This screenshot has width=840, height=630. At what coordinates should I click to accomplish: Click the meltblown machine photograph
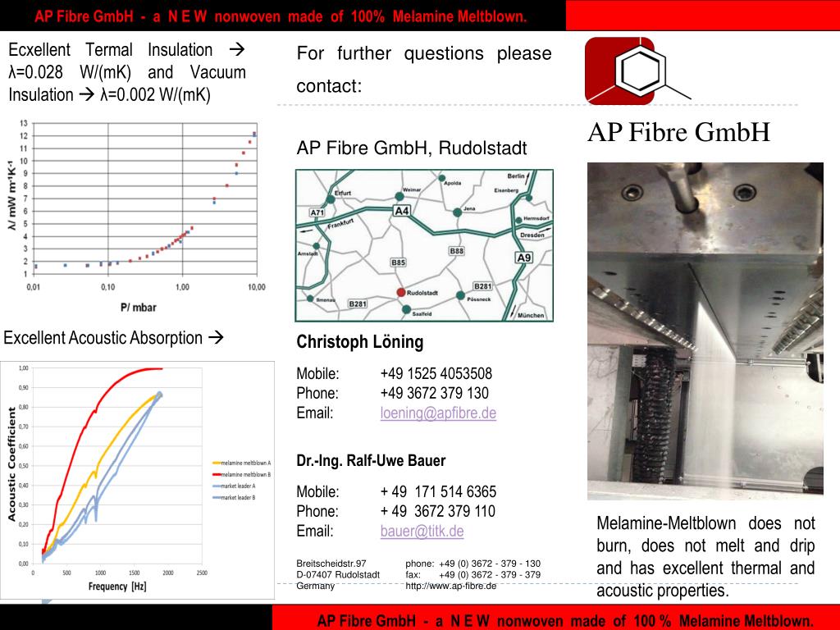(x=705, y=331)
